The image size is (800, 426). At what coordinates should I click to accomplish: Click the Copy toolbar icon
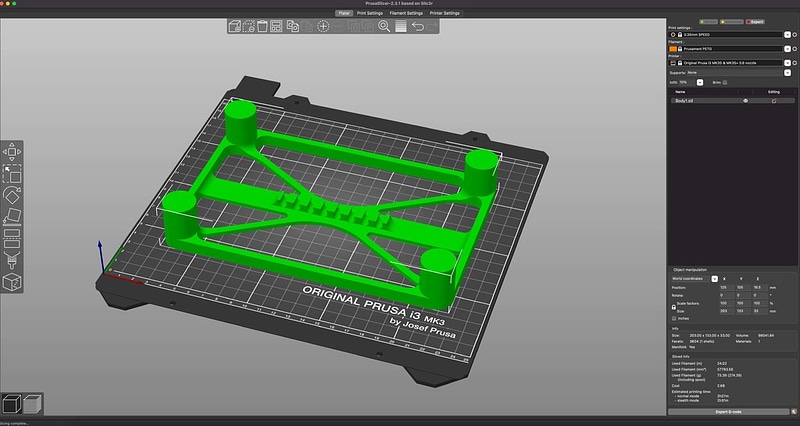[x=293, y=26]
